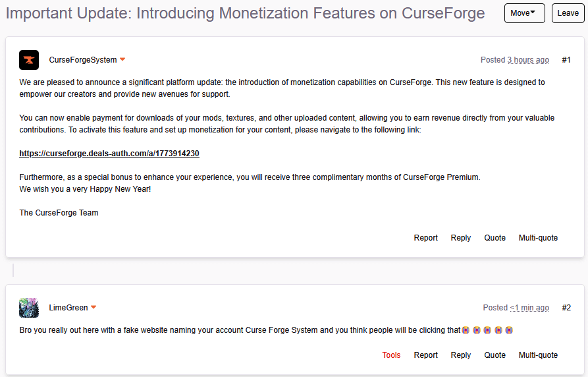Multi-quote the first post
This screenshot has width=588, height=377.
click(538, 238)
